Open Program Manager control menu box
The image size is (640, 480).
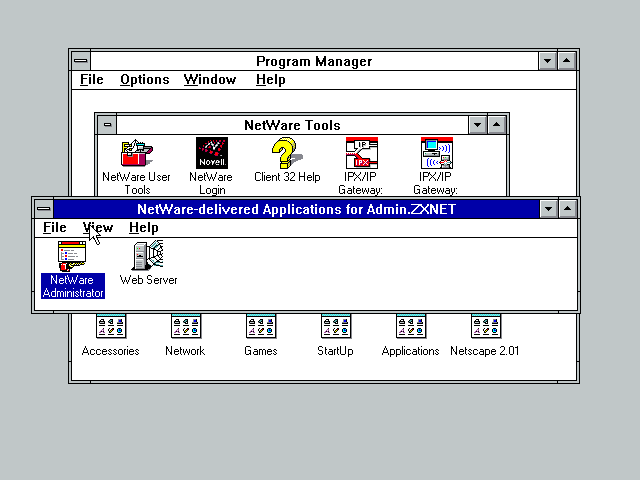81,61
